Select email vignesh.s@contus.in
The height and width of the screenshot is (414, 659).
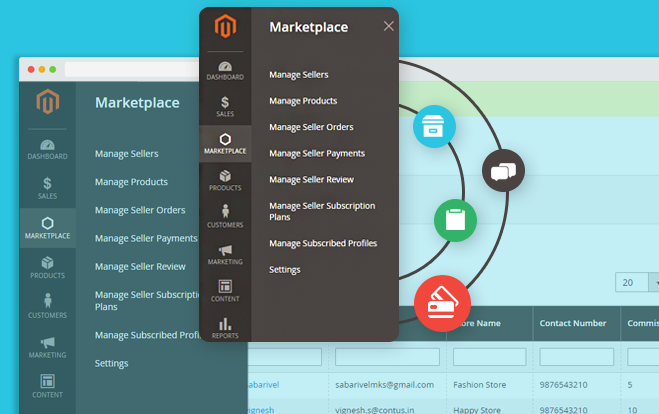374,409
